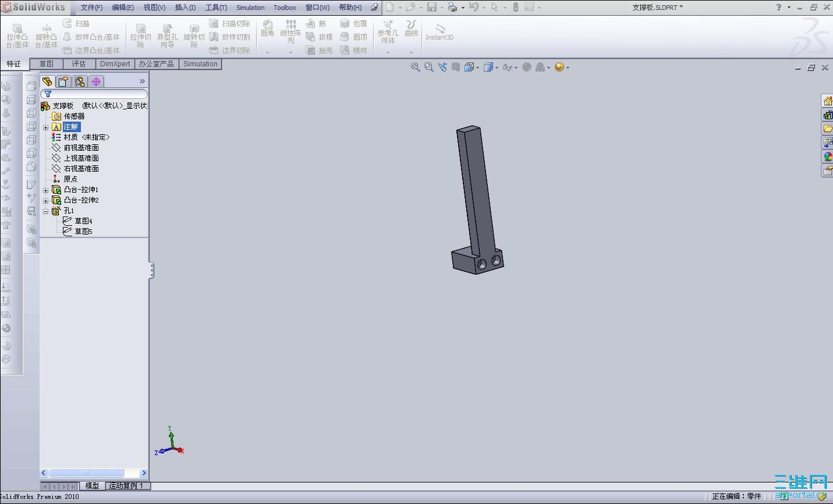Open the 视图(V) View menu
The image size is (833, 504).
(154, 8)
